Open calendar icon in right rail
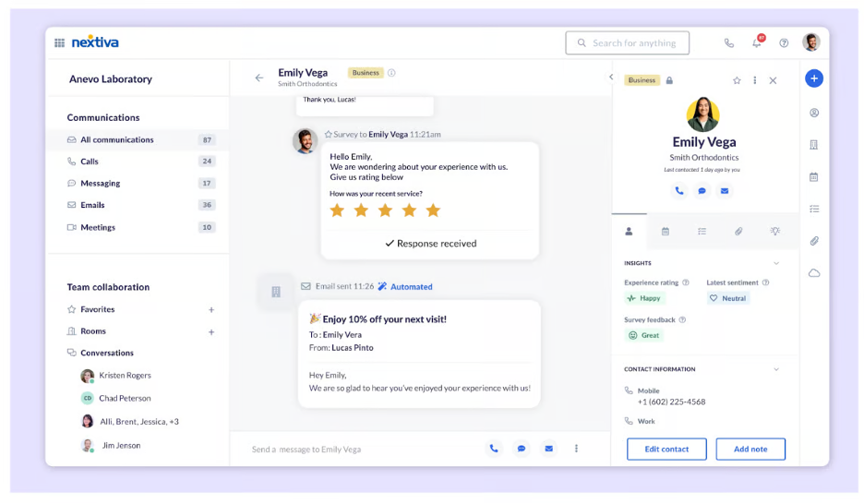Screen dimensions: 864x504 (x=814, y=177)
